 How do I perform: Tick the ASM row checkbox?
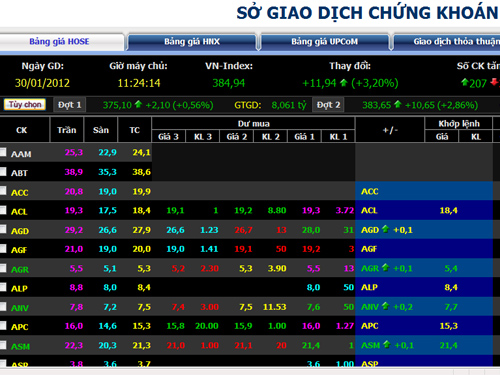3,345
